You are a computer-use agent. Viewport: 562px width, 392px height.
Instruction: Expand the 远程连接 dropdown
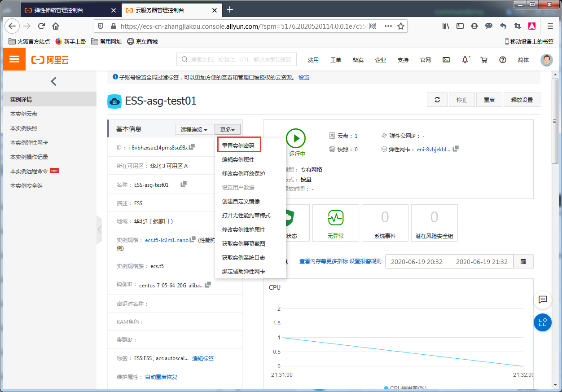[x=193, y=129]
